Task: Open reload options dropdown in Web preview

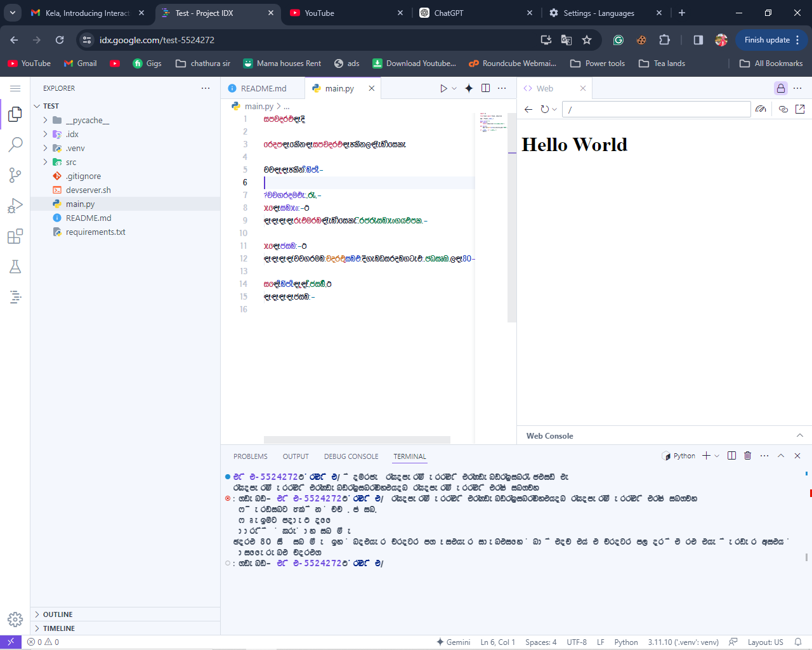Action: coord(554,109)
